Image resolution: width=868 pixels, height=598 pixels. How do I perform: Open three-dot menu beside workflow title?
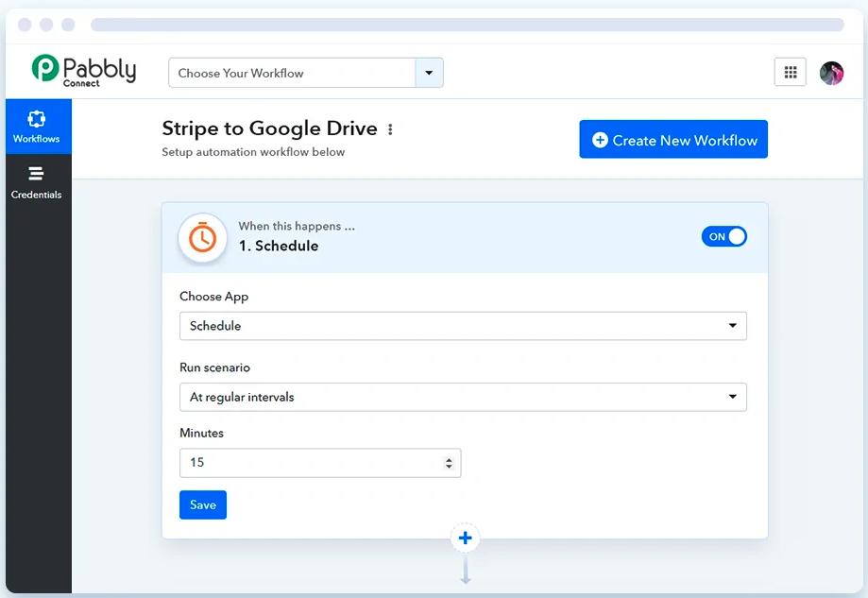(x=390, y=129)
